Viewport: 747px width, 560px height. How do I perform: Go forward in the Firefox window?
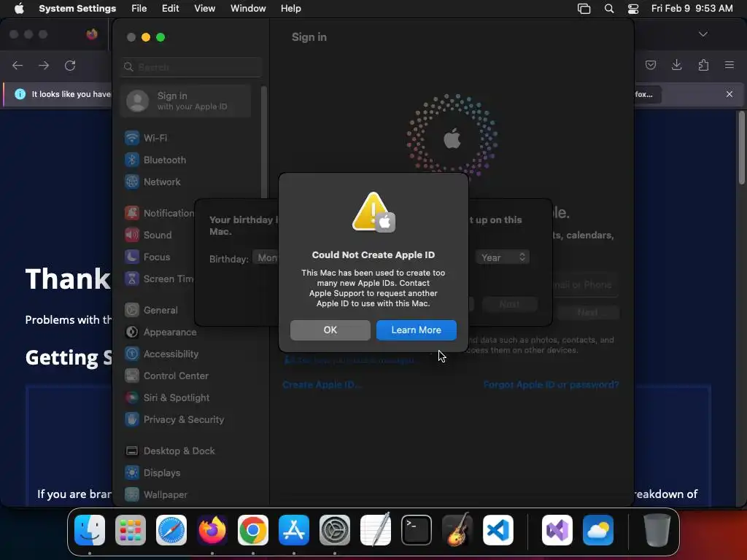tap(44, 65)
